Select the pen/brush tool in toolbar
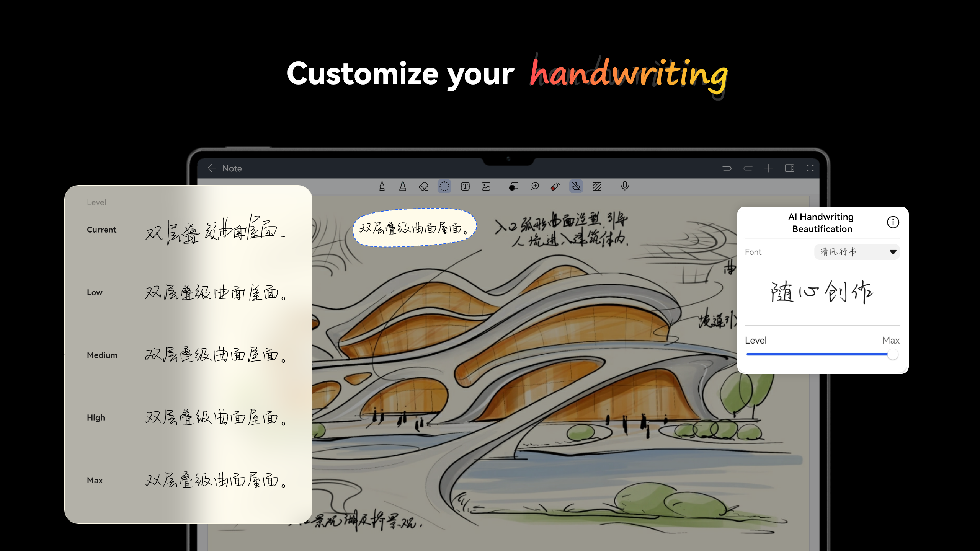The image size is (980, 551). coord(381,186)
